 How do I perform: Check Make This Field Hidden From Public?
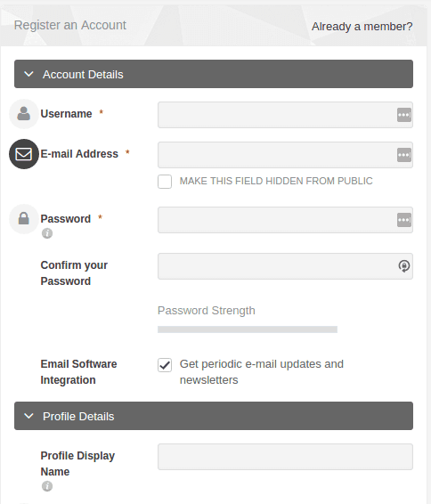(x=165, y=182)
